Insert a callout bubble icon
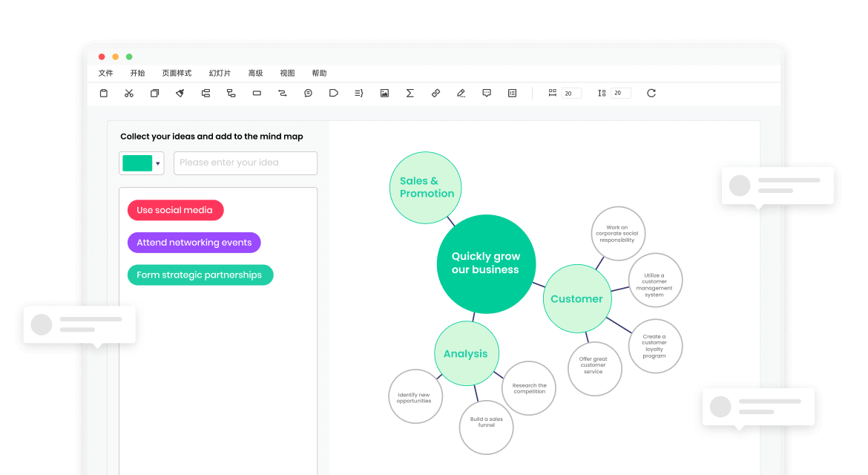This screenshot has height=475, width=868. click(308, 93)
